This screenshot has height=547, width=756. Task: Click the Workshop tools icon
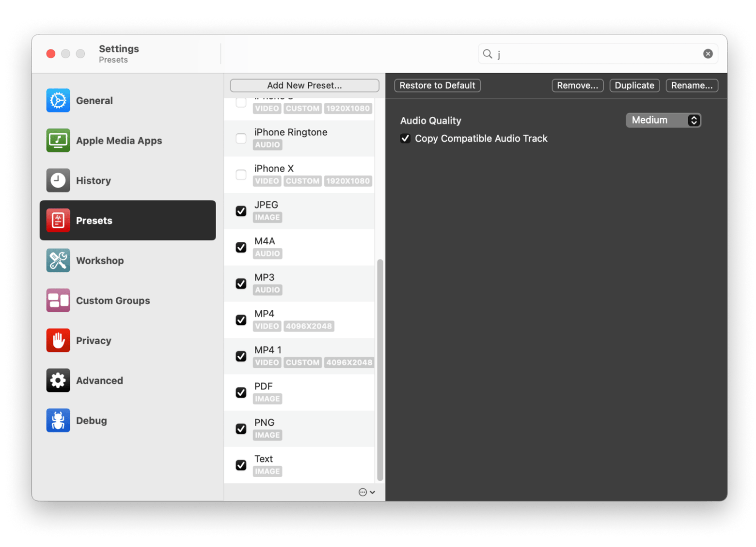pyautogui.click(x=58, y=260)
